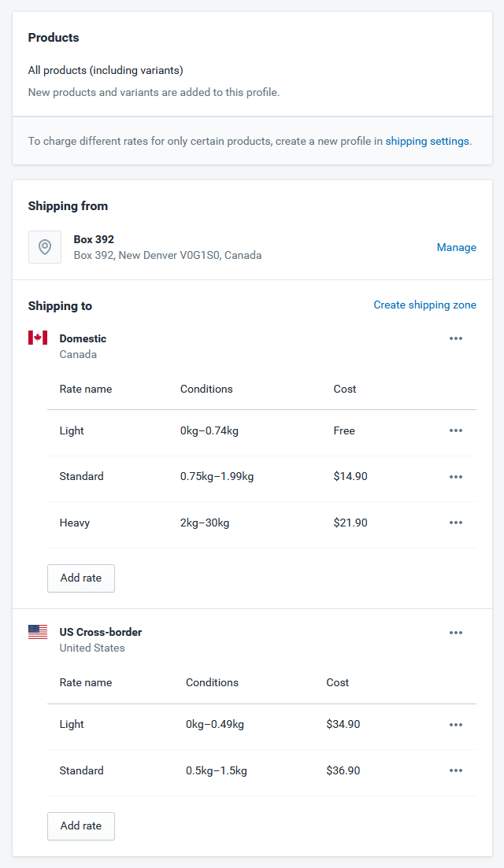Open options for Domestic Light rate

pyautogui.click(x=456, y=430)
